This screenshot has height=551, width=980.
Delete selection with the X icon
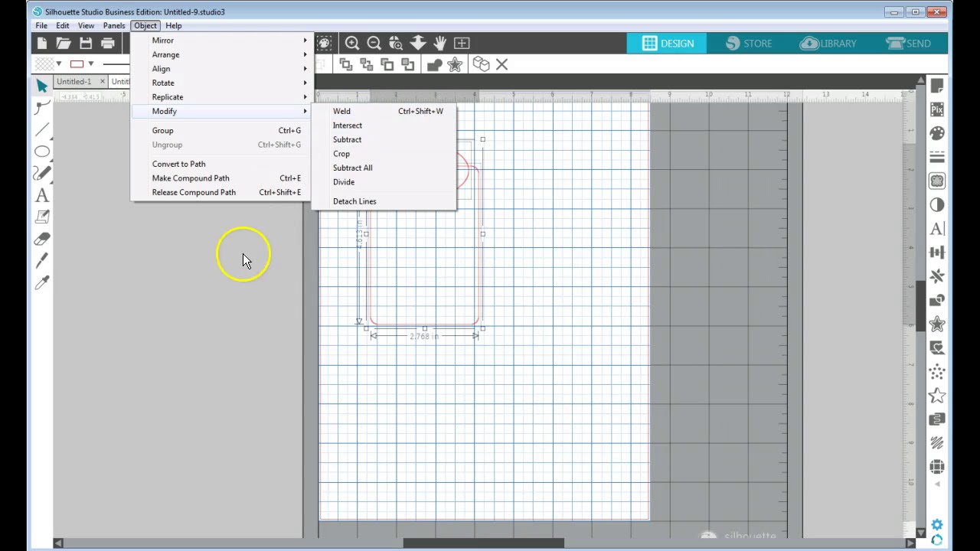502,65
